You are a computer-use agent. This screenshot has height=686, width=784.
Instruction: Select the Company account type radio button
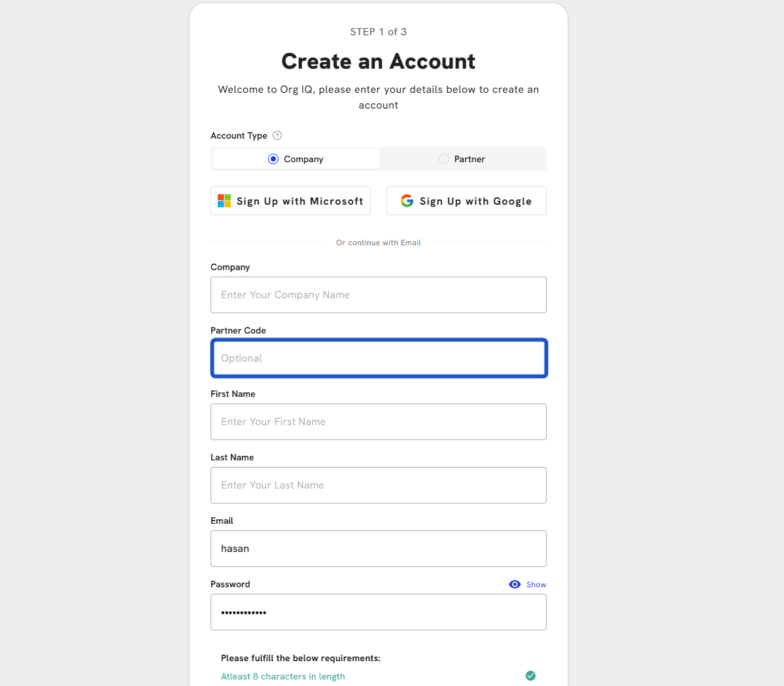coord(273,159)
